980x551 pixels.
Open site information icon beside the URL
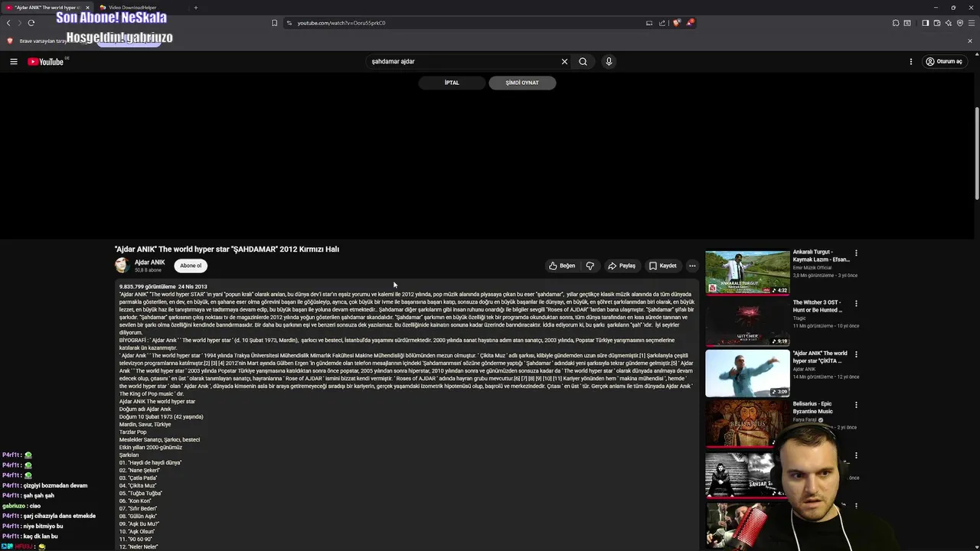pyautogui.click(x=289, y=23)
